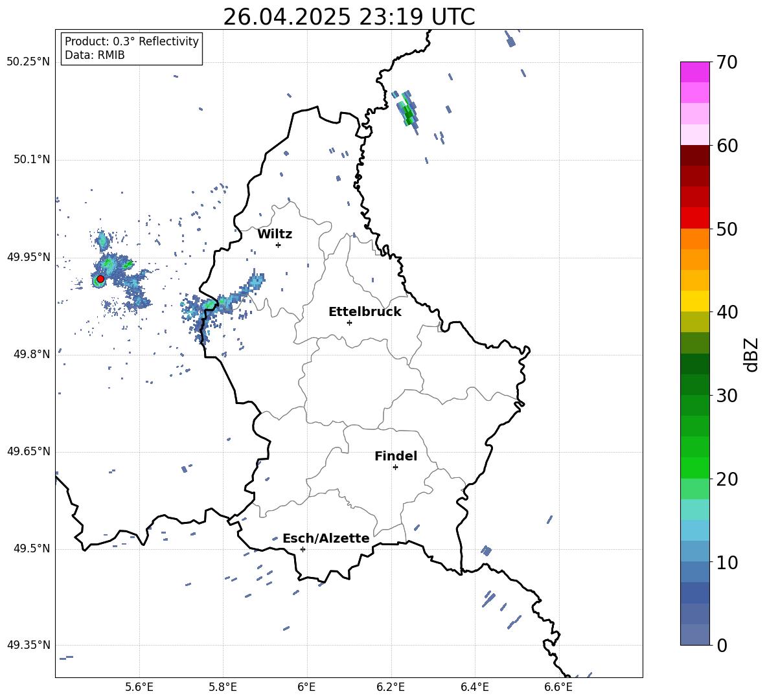Viewport: 767px width, 700px height.
Task: Click the colorbar tick value 70
Action: point(727,63)
